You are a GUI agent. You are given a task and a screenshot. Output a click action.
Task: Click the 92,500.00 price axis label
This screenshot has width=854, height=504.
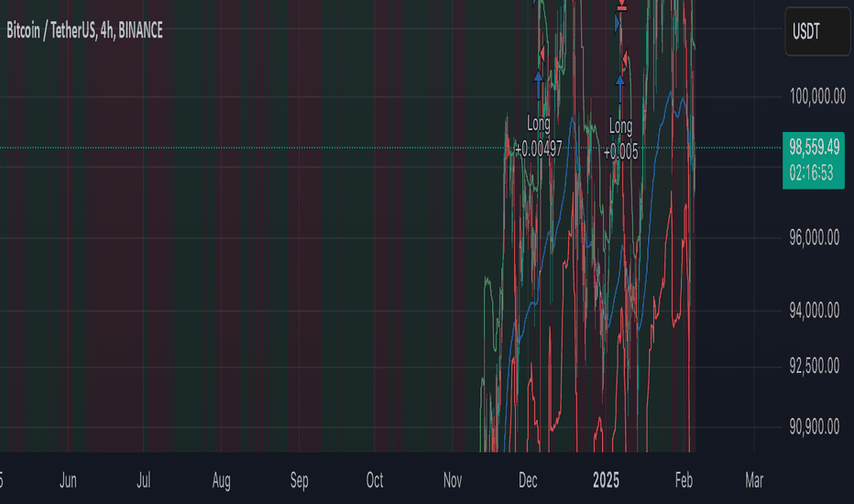click(x=815, y=367)
